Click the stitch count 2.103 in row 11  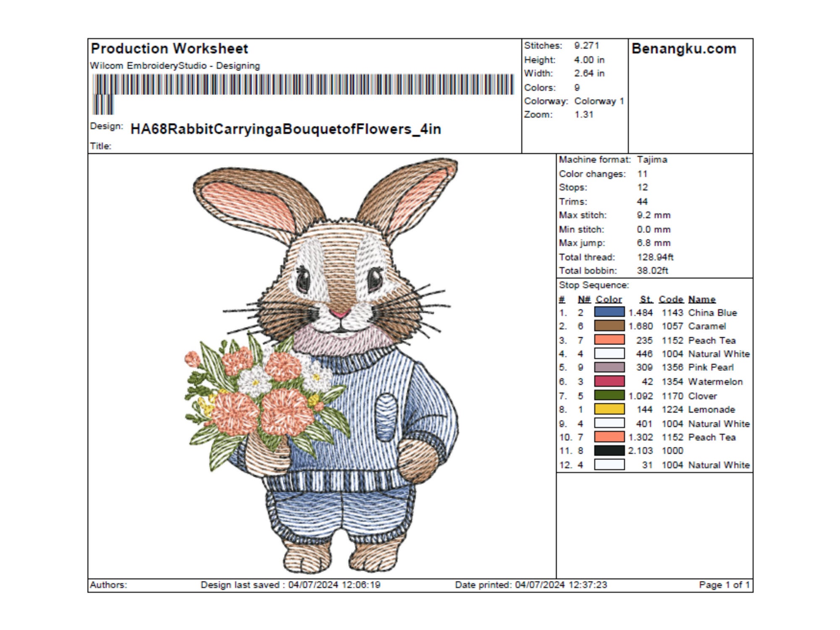tap(640, 451)
